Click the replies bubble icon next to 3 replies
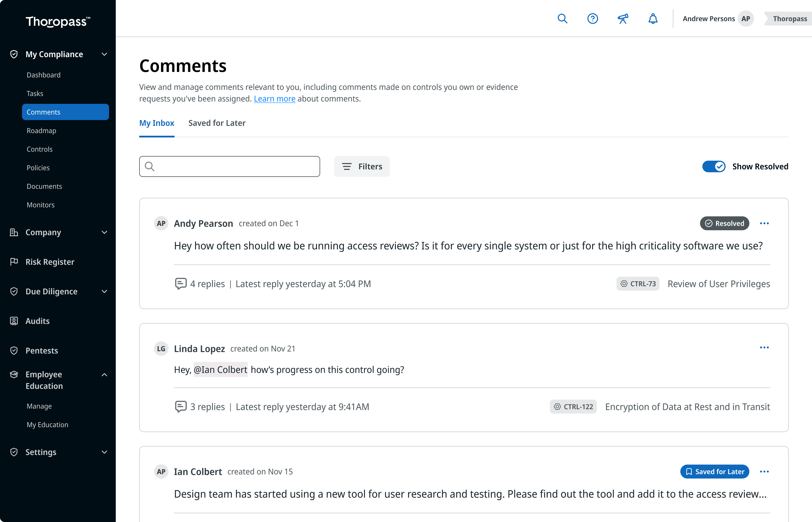The image size is (812, 522). click(181, 407)
